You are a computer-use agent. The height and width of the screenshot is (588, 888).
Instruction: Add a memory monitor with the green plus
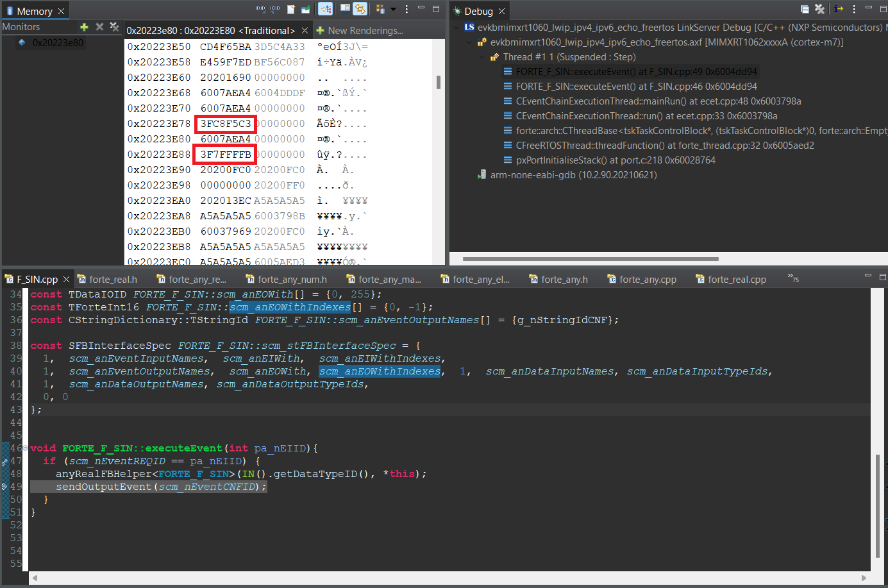pyautogui.click(x=84, y=27)
